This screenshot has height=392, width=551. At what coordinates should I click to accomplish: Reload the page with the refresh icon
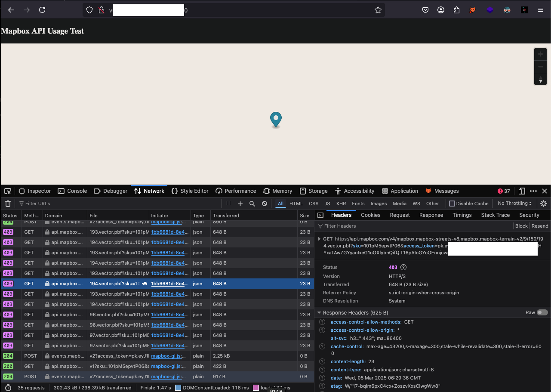(x=42, y=10)
